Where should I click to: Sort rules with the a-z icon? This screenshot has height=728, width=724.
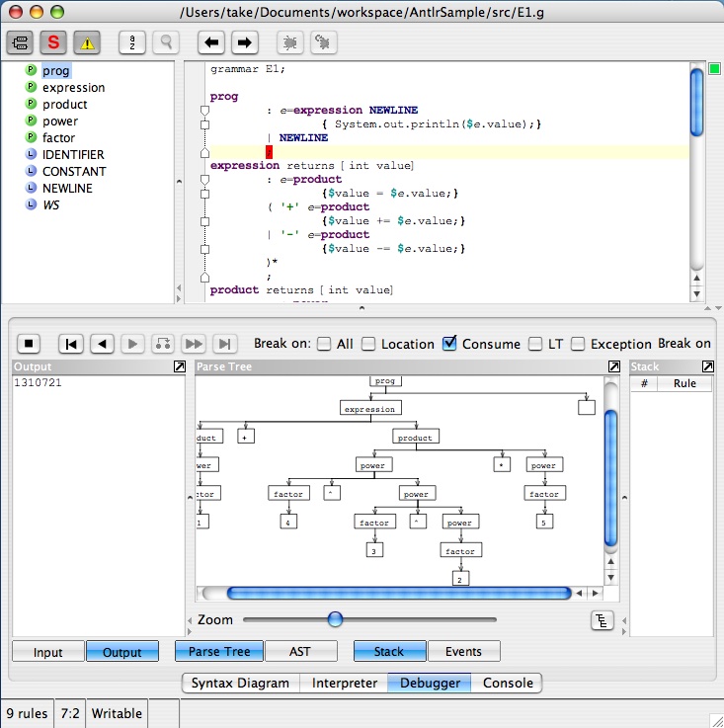[x=132, y=42]
